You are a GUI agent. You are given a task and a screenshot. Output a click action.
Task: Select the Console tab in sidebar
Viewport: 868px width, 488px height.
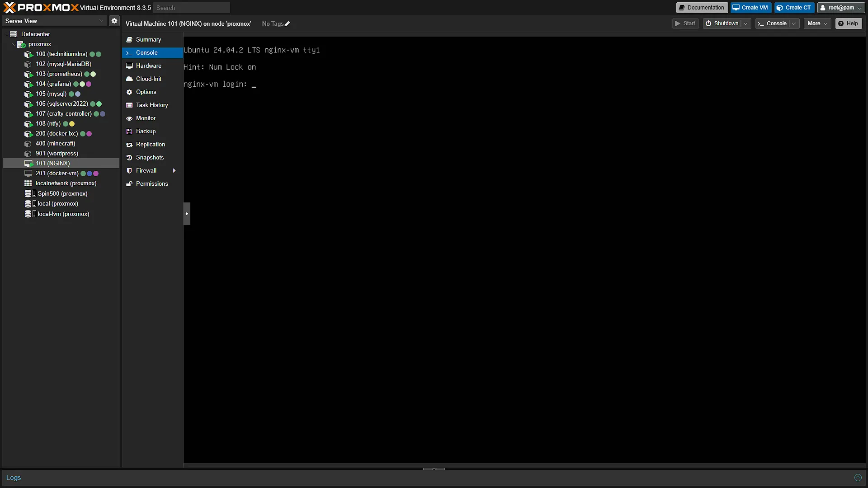coord(152,53)
